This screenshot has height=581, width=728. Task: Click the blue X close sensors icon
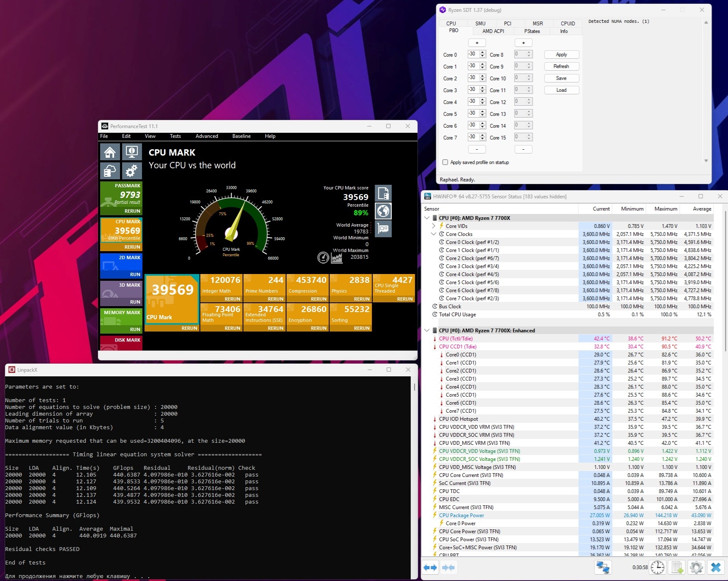[716, 567]
